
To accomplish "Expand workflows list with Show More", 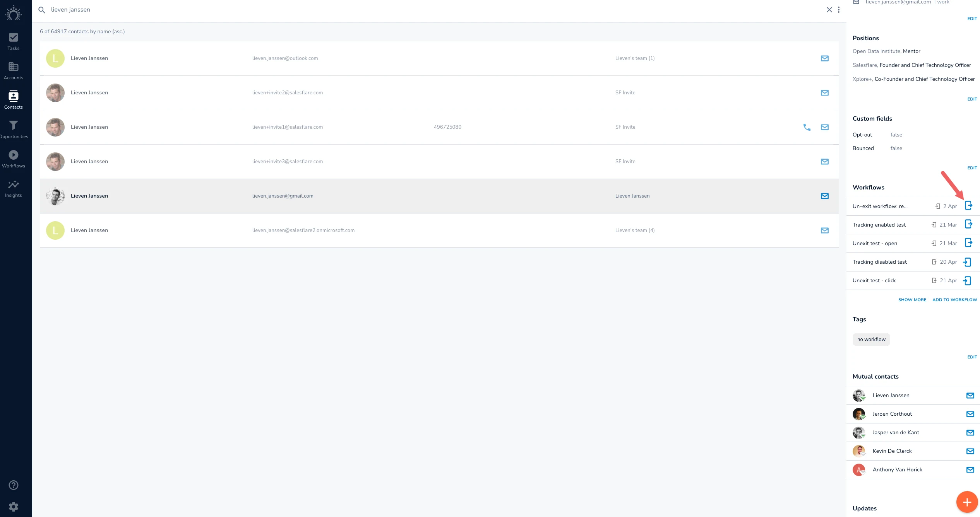I will coord(912,300).
